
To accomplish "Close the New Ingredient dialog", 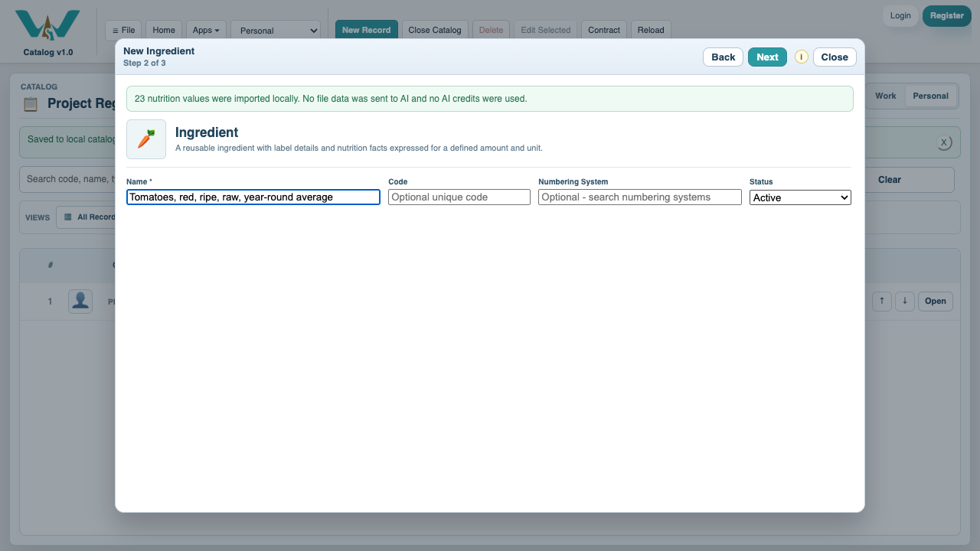I will pos(835,57).
